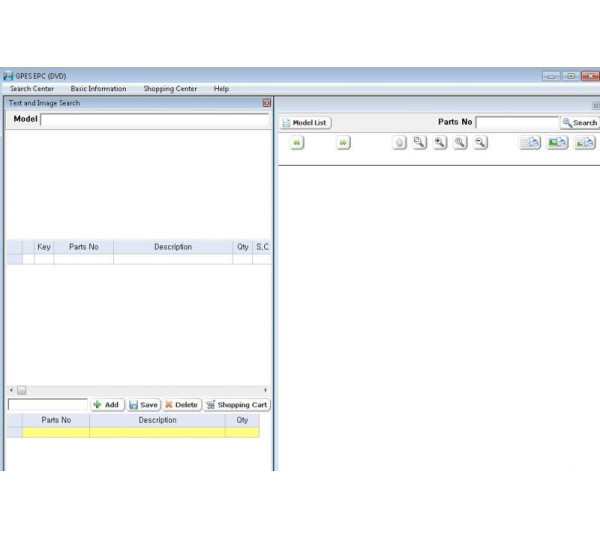The width and height of the screenshot is (600, 539).
Task: Select the hand pan tool
Action: pyautogui.click(x=399, y=143)
